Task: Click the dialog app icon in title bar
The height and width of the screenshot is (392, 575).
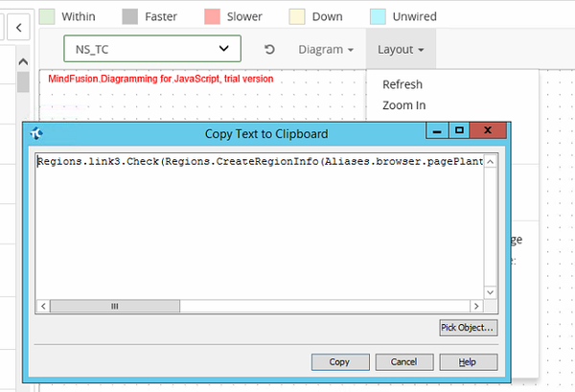Action: [x=36, y=133]
